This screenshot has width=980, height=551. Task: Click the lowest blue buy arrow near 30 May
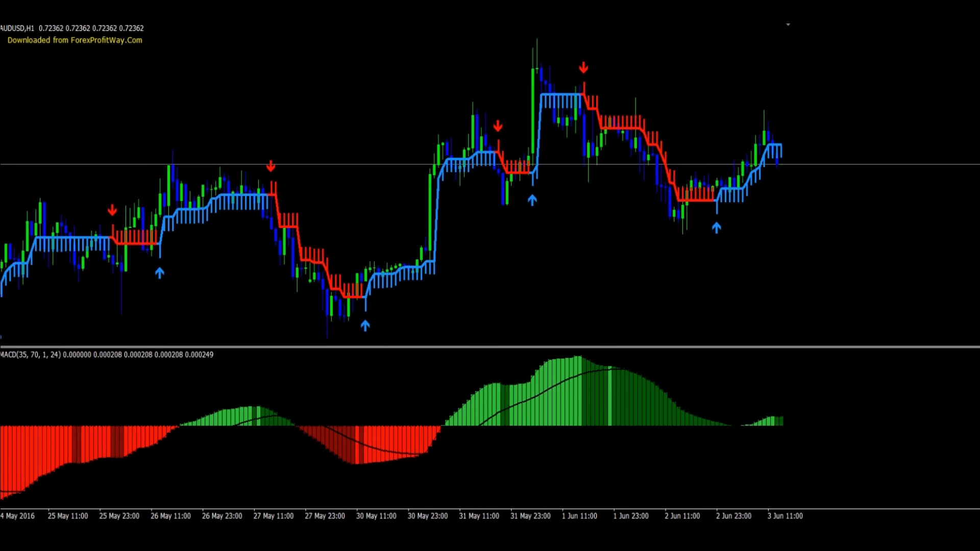coord(365,325)
